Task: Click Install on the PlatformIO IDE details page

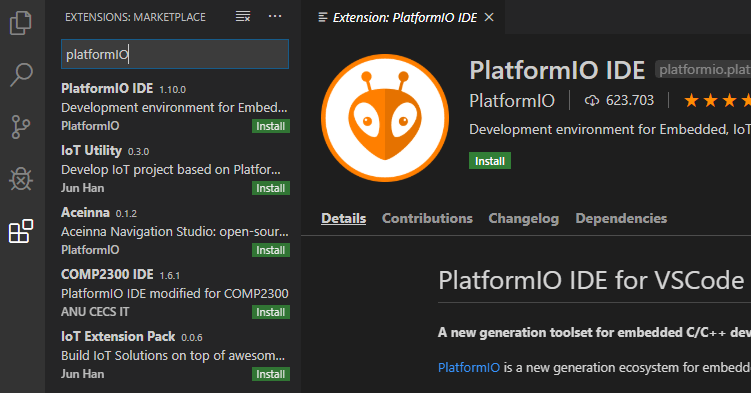Action: click(489, 161)
